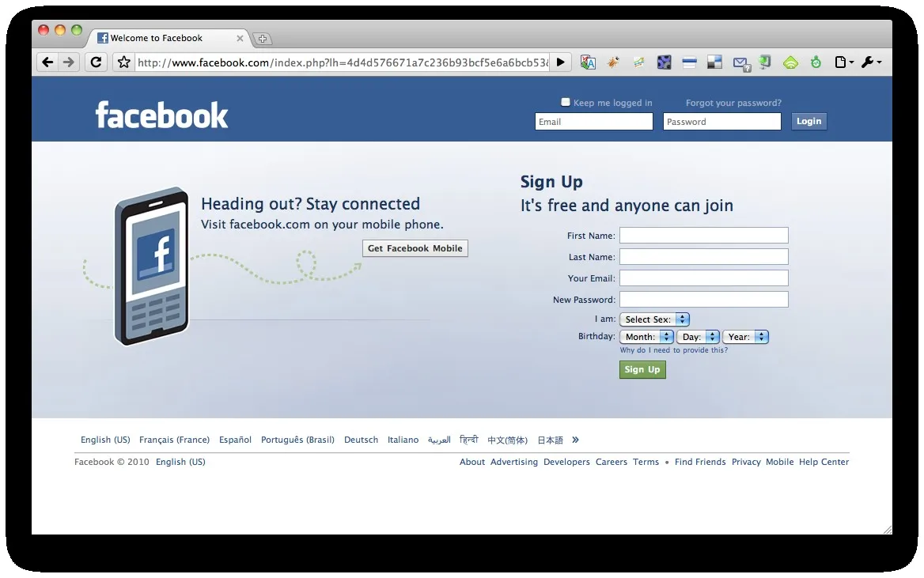The height and width of the screenshot is (578, 924).
Task: Click the chart graph extension icon
Action: click(638, 62)
